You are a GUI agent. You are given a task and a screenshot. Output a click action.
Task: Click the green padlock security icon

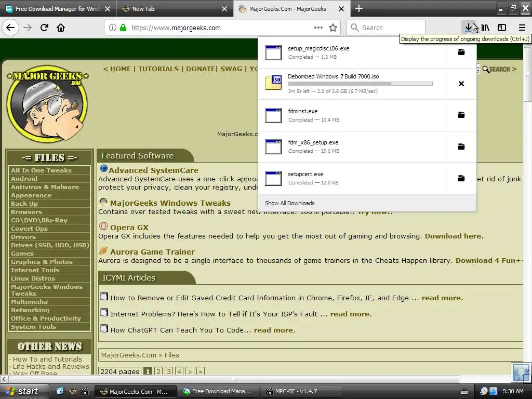coord(123,28)
